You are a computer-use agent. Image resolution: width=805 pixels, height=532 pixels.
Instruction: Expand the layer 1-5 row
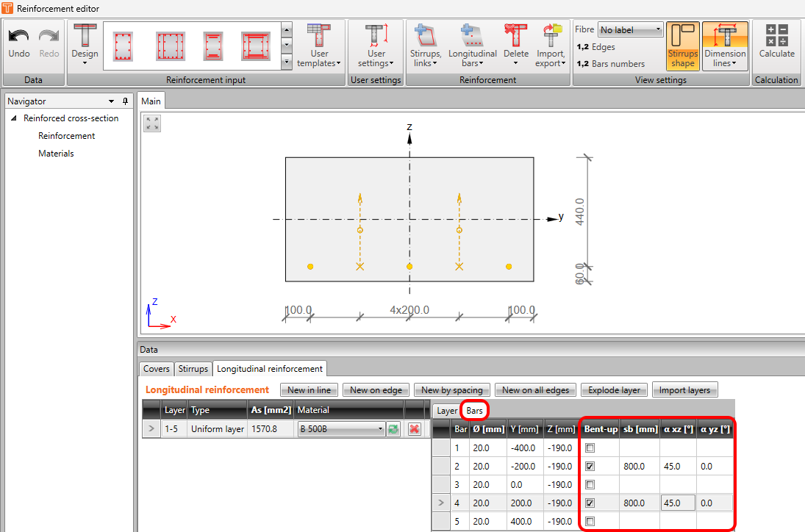click(x=151, y=428)
